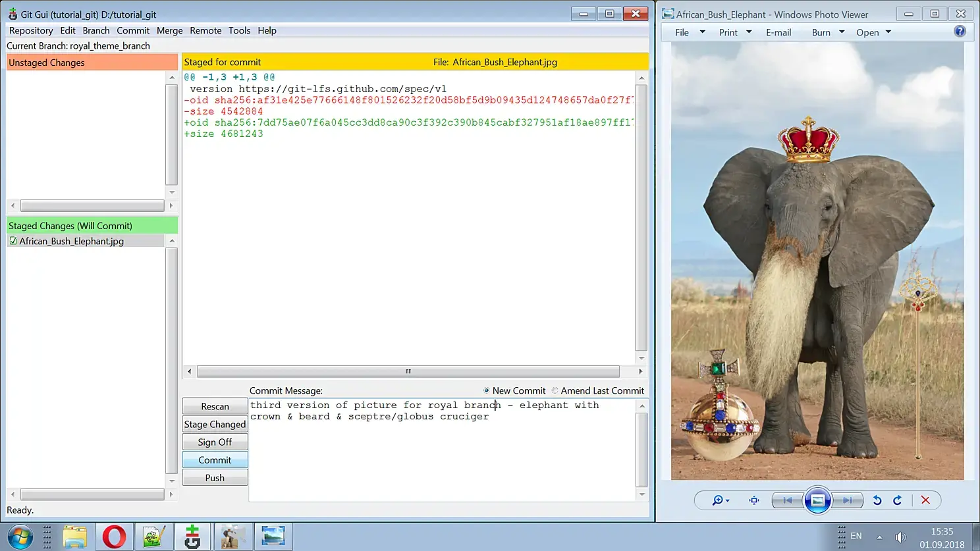
Task: Click the Staged Changes list horizontal scrollbar
Action: tap(92, 494)
